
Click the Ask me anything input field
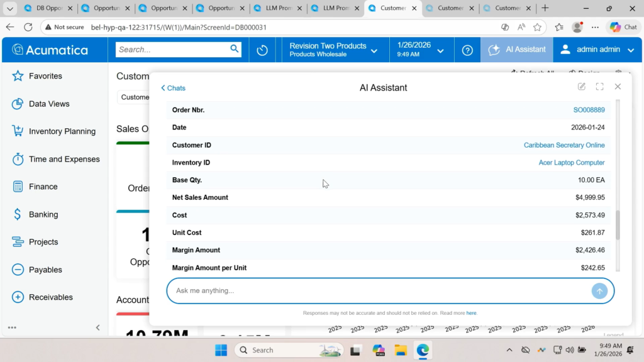[x=377, y=291]
